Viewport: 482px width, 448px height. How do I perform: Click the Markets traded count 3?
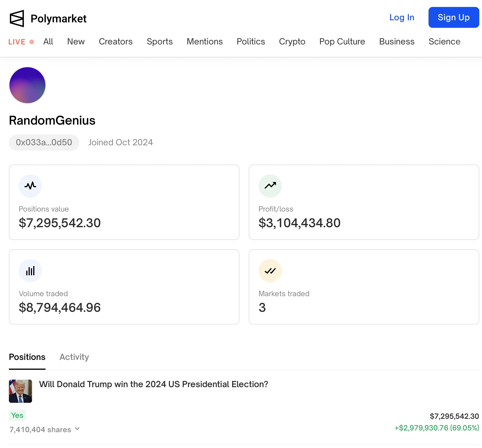[x=262, y=307]
